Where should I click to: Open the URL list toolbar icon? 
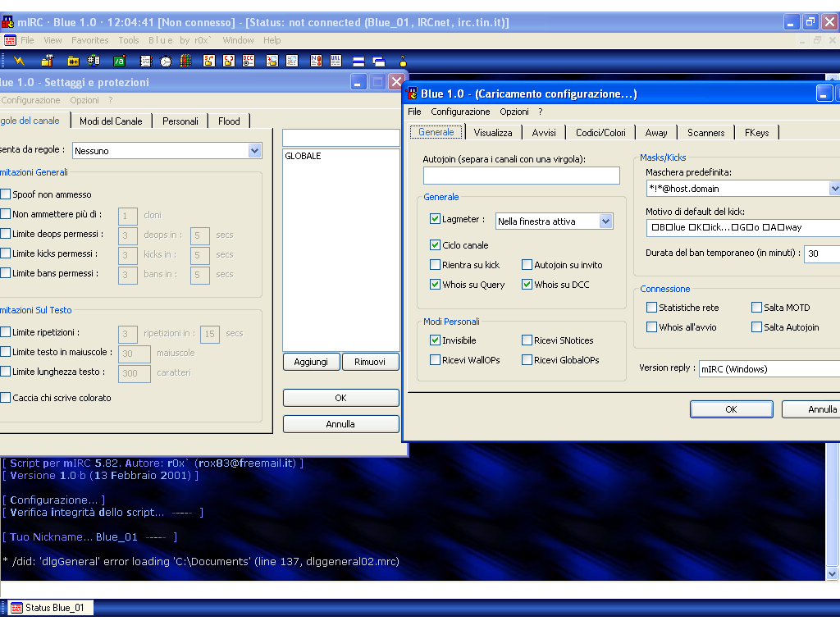pos(336,61)
